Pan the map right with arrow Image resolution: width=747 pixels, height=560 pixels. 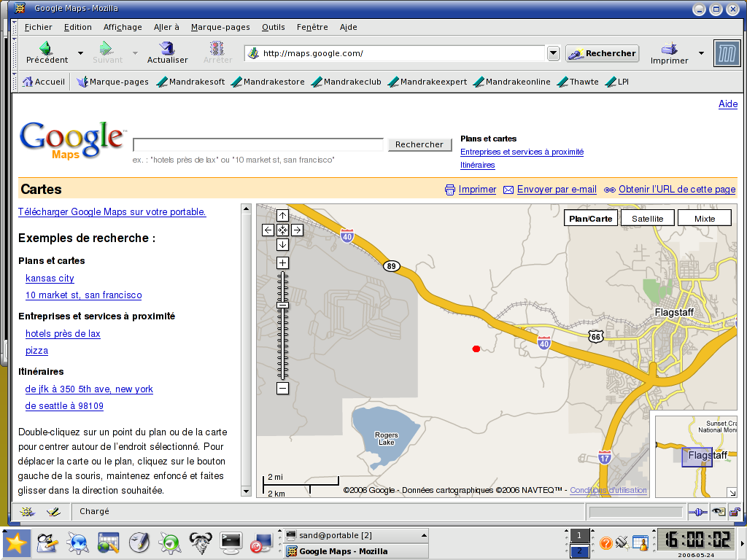pos(298,230)
